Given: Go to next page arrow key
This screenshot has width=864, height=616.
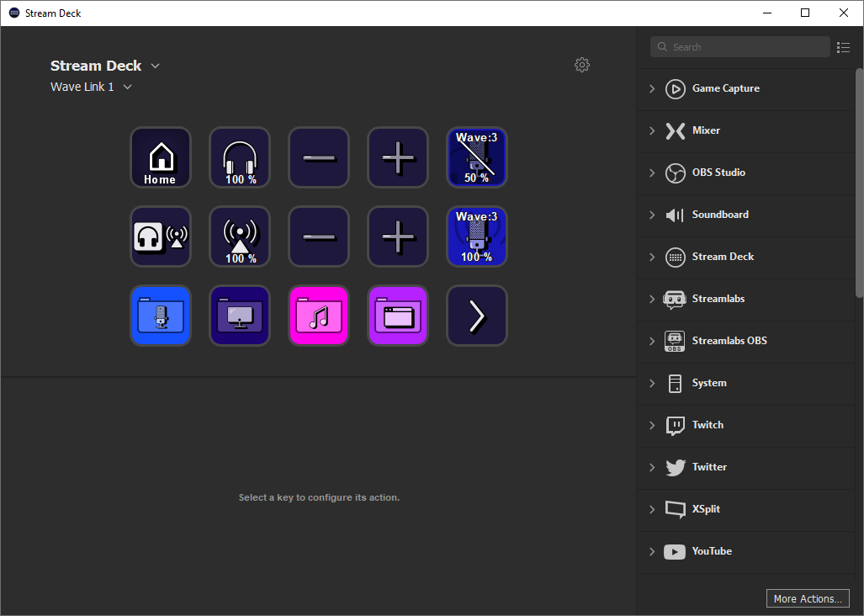Looking at the screenshot, I should tap(477, 316).
